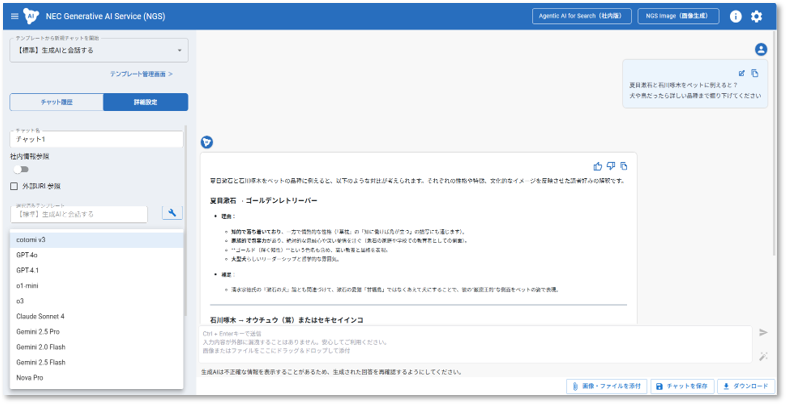Click the thumbs down icon on the AI response
This screenshot has width=786, height=404.
610,166
